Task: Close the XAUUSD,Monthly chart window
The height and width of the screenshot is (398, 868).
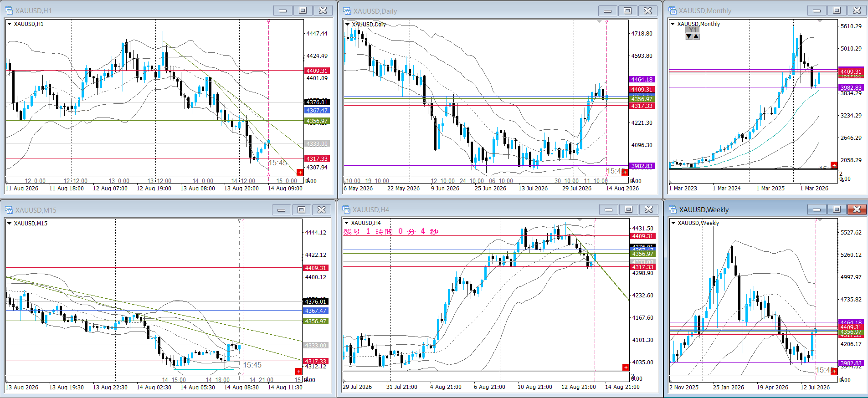Action: (x=857, y=10)
